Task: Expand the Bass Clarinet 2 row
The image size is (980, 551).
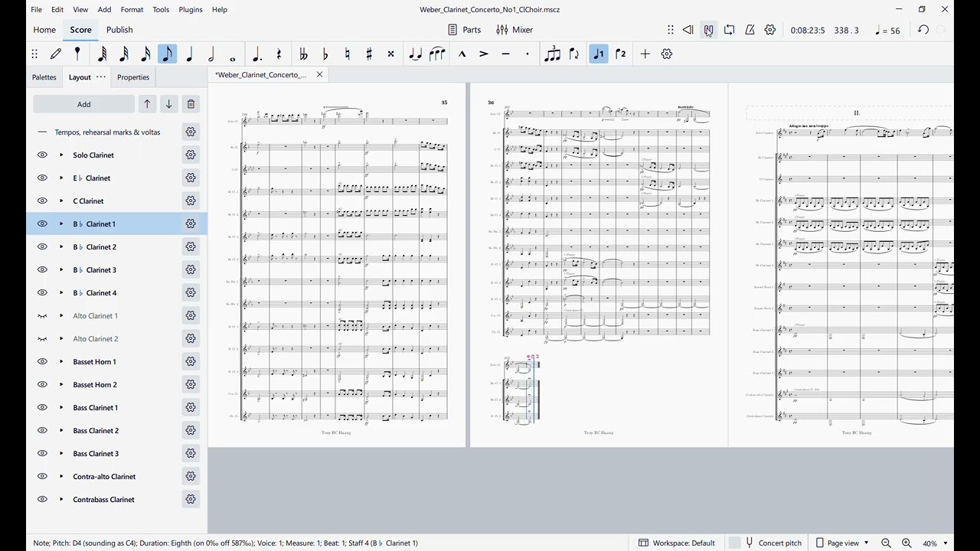Action: click(61, 430)
